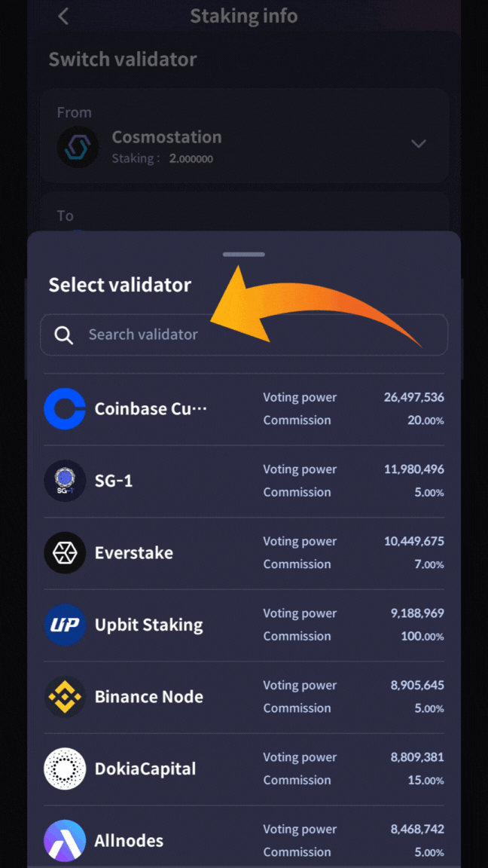Viewport: 488px width, 868px height.
Task: Click the Allnodes logo icon
Action: coord(65,840)
